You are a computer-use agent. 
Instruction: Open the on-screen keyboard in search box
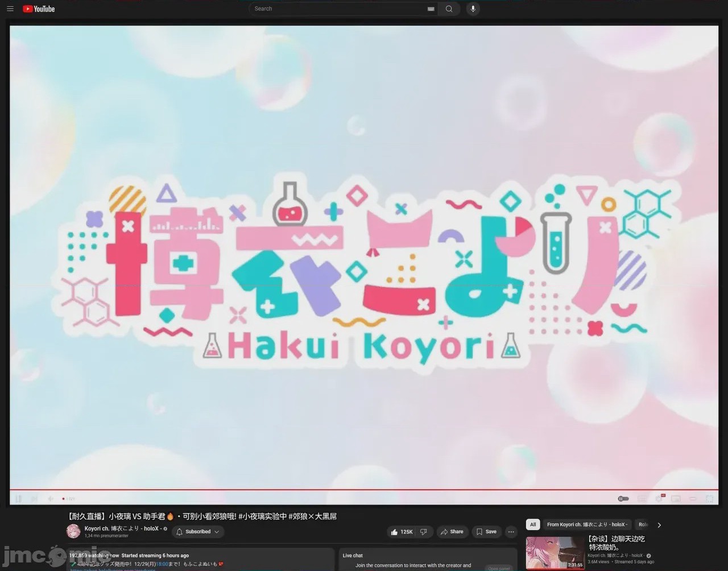coord(431,9)
